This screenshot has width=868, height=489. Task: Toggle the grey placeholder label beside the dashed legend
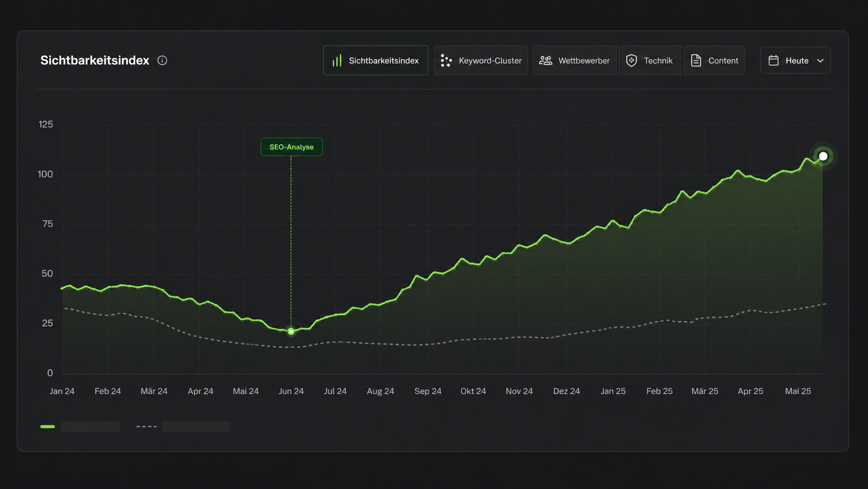(x=196, y=427)
